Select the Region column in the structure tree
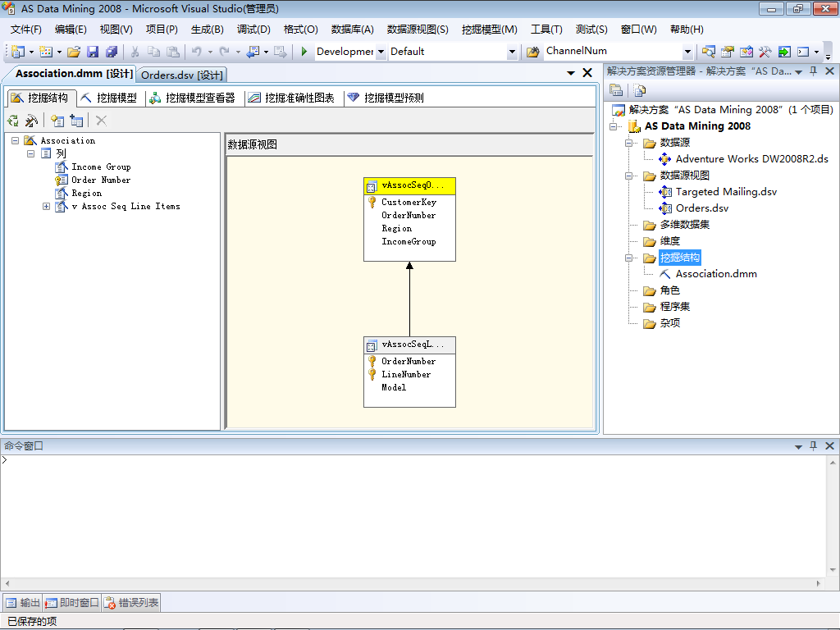 click(86, 194)
